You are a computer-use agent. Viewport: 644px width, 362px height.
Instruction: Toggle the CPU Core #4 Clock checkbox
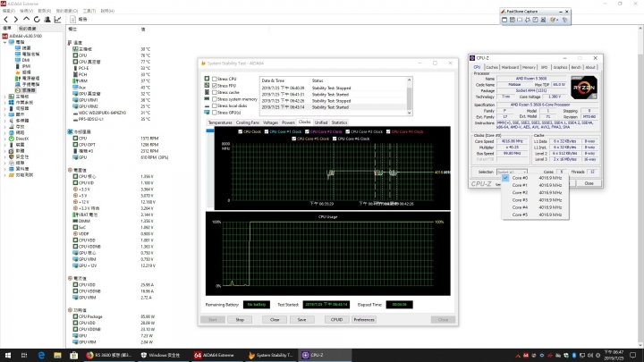point(388,131)
